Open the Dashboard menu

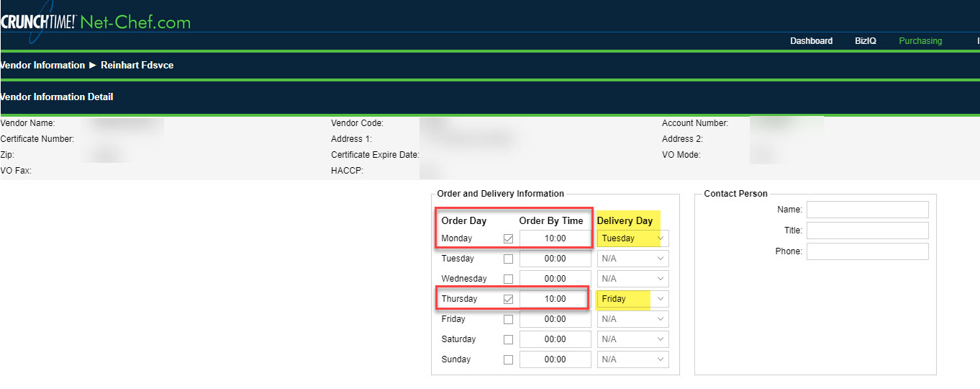tap(811, 41)
